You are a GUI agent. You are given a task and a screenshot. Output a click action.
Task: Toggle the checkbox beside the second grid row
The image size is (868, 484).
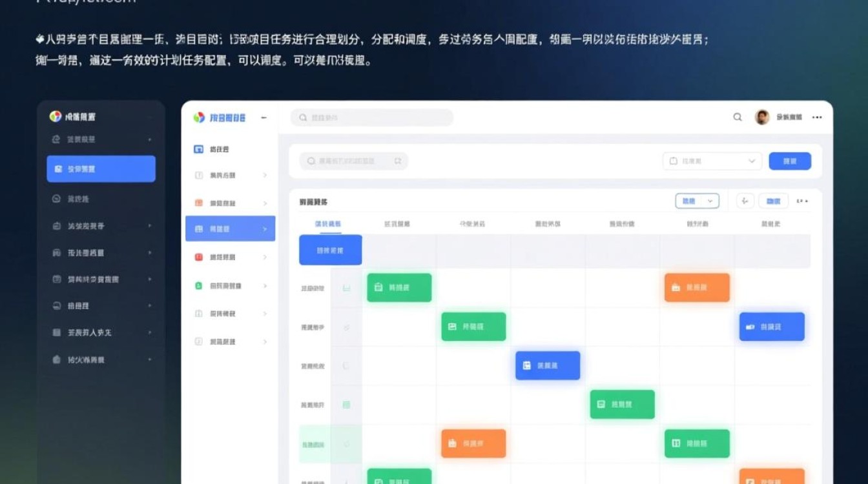[346, 327]
